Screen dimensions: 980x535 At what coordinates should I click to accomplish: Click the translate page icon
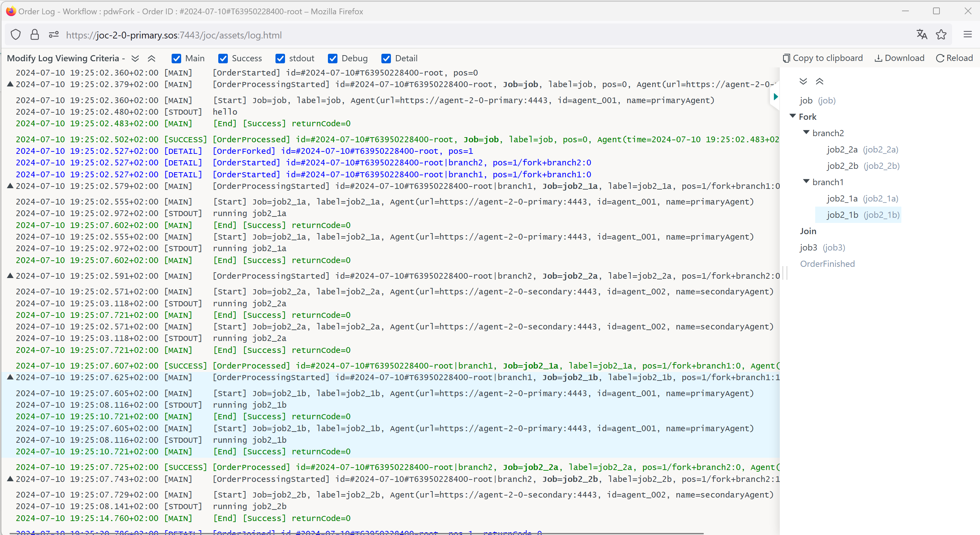921,35
